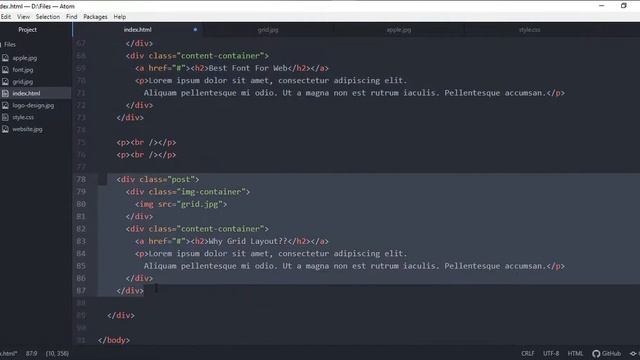
Task: Click the apple.jpg file icon
Action: (5, 58)
